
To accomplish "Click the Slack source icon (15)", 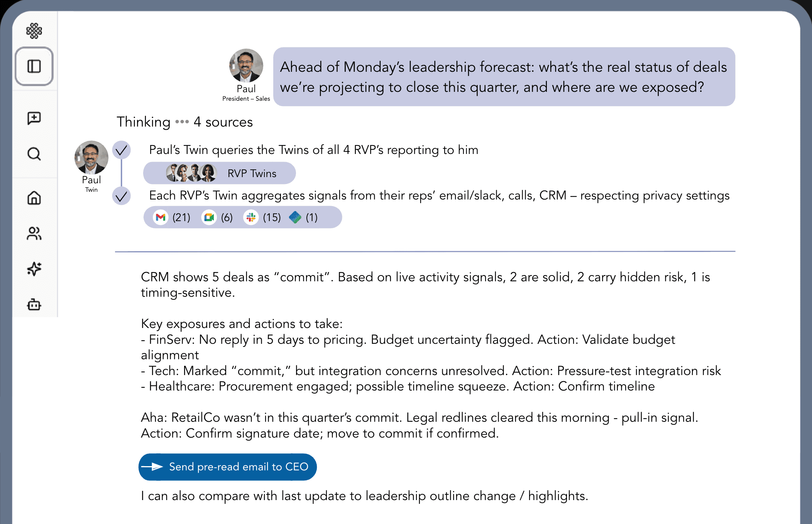I will point(251,218).
